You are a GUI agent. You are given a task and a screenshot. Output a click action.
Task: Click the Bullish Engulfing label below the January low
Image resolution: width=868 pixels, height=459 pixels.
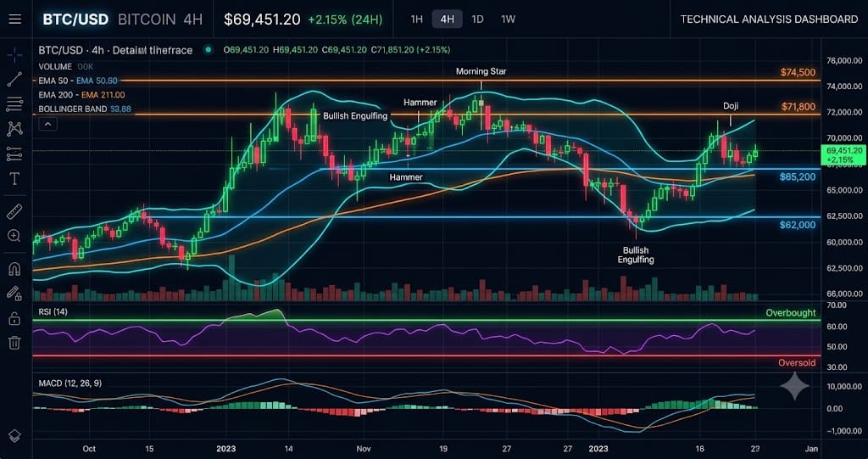coord(636,255)
